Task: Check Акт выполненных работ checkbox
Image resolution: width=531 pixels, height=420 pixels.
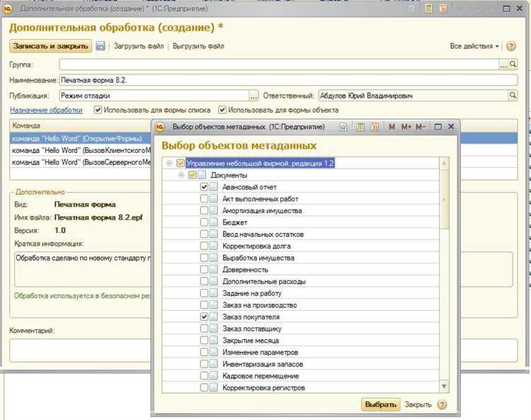Action: [204, 199]
